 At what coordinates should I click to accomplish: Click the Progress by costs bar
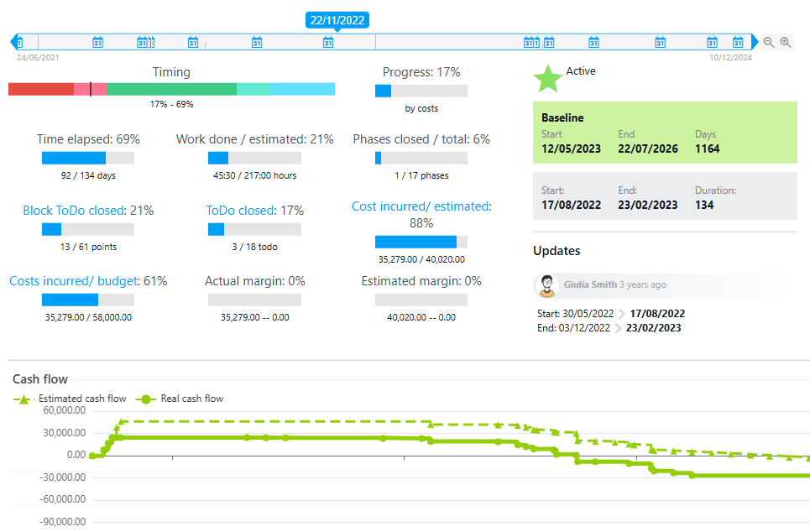click(x=421, y=91)
